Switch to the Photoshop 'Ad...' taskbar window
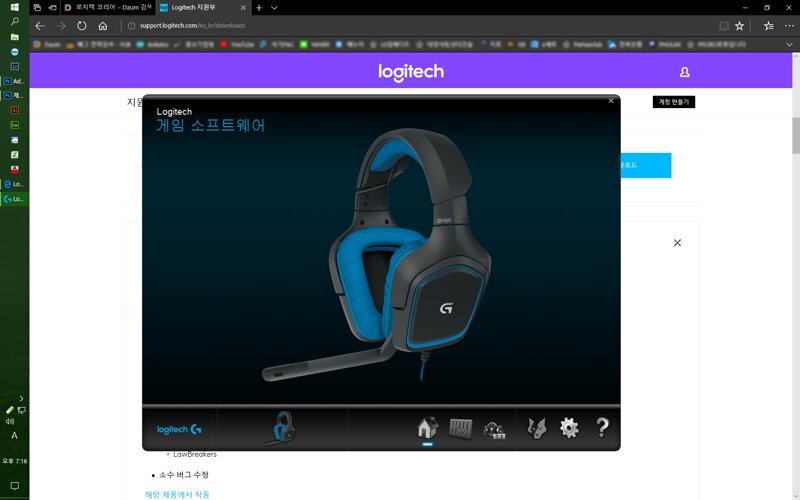800x500 pixels. [14, 81]
